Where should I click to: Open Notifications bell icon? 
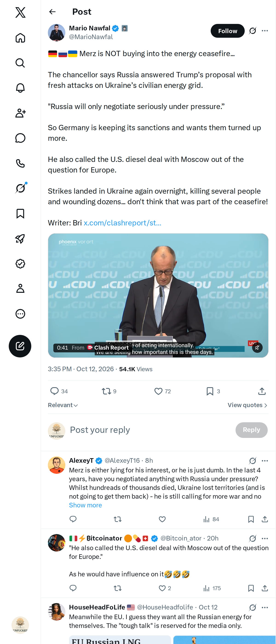20,88
